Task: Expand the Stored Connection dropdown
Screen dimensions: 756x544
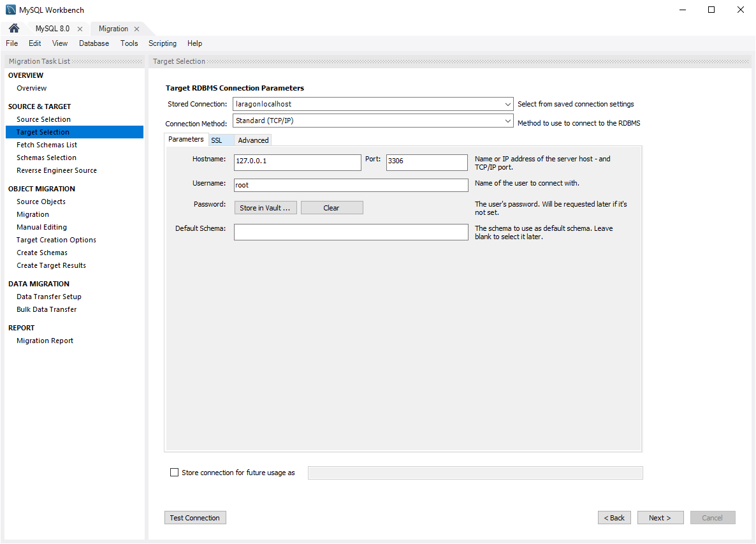Action: (x=507, y=104)
